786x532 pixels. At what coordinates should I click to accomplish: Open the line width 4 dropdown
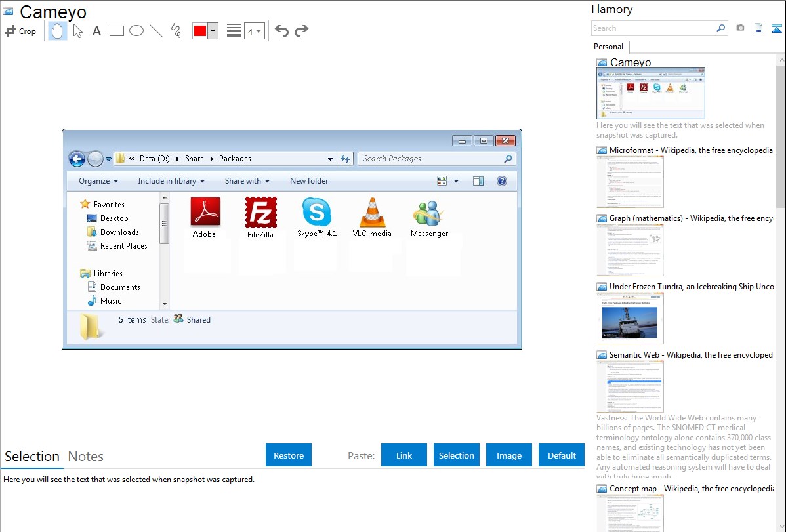(254, 31)
